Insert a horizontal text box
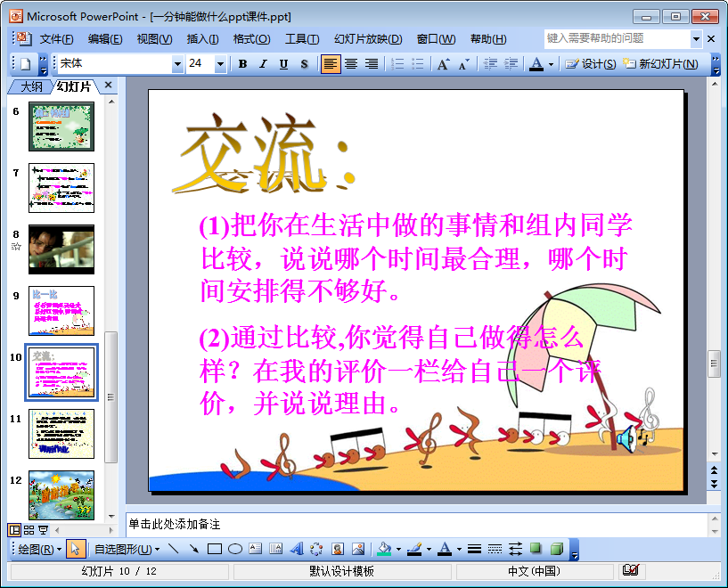 [256, 550]
